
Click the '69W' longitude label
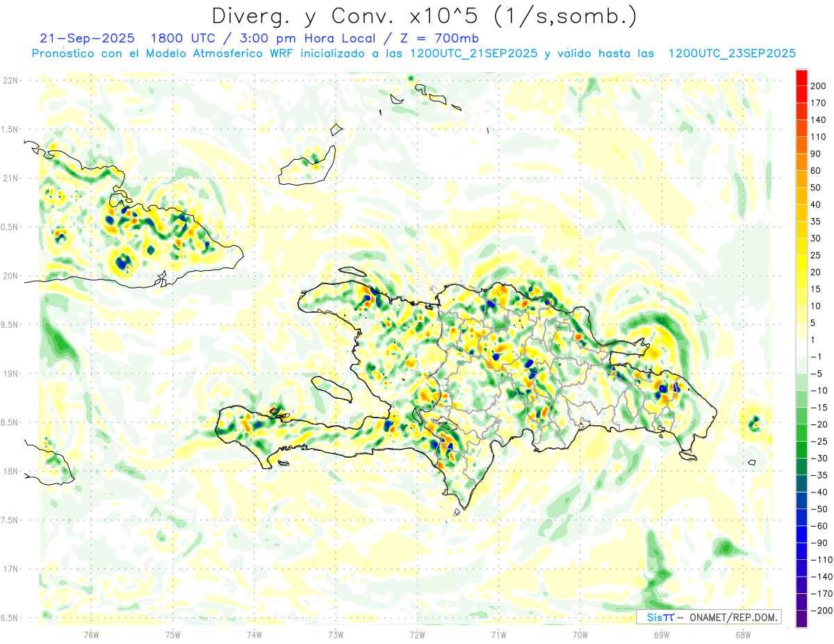[x=662, y=634]
